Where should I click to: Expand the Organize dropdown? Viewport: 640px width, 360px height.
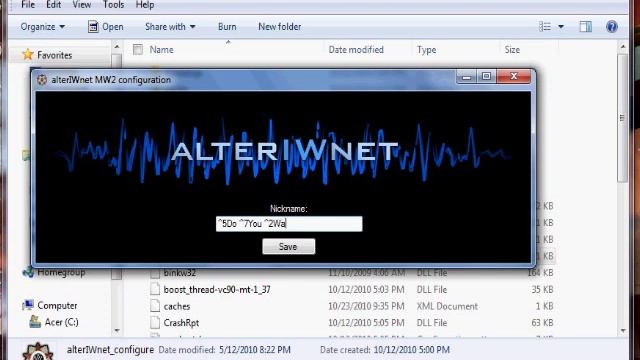tap(42, 27)
